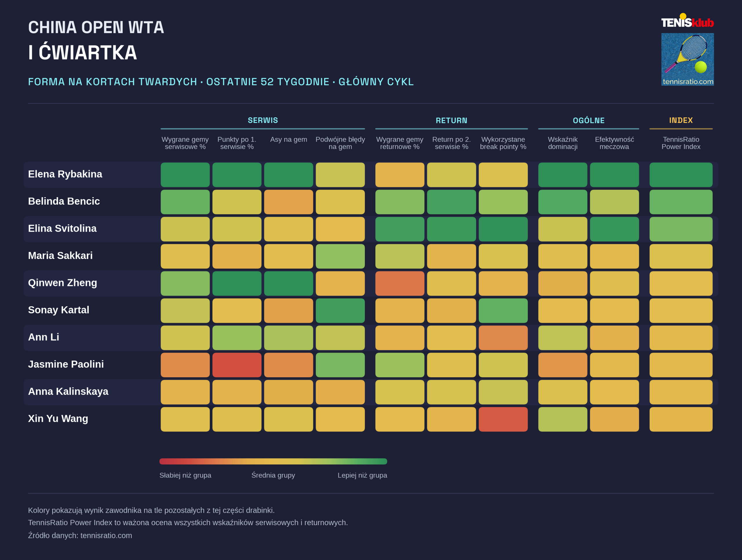Click Rybakina's green Power Index cell

[x=681, y=175]
